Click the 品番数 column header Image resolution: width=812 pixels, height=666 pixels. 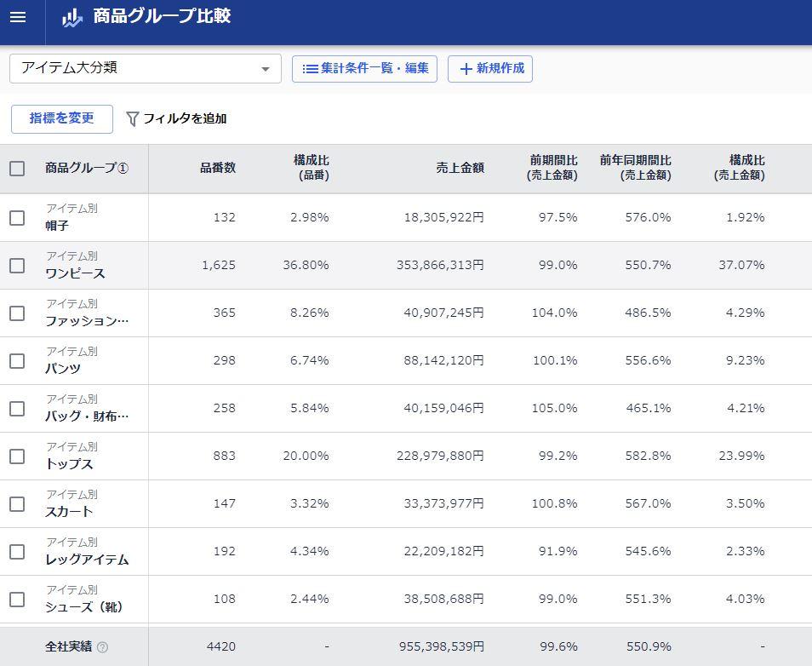(218, 169)
